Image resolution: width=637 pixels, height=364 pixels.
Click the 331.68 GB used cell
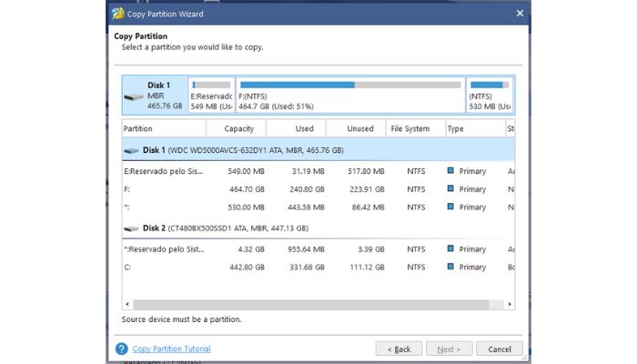tap(308, 268)
